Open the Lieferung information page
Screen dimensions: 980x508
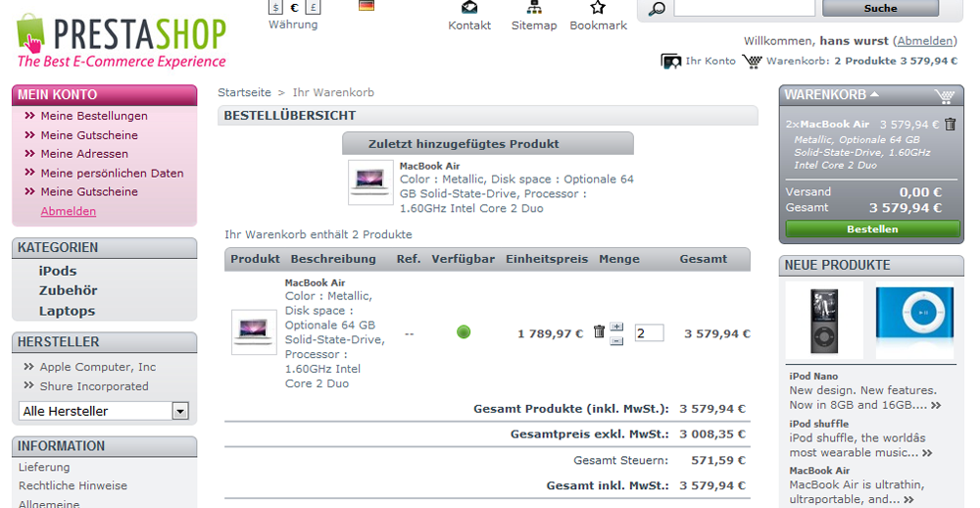(x=44, y=468)
